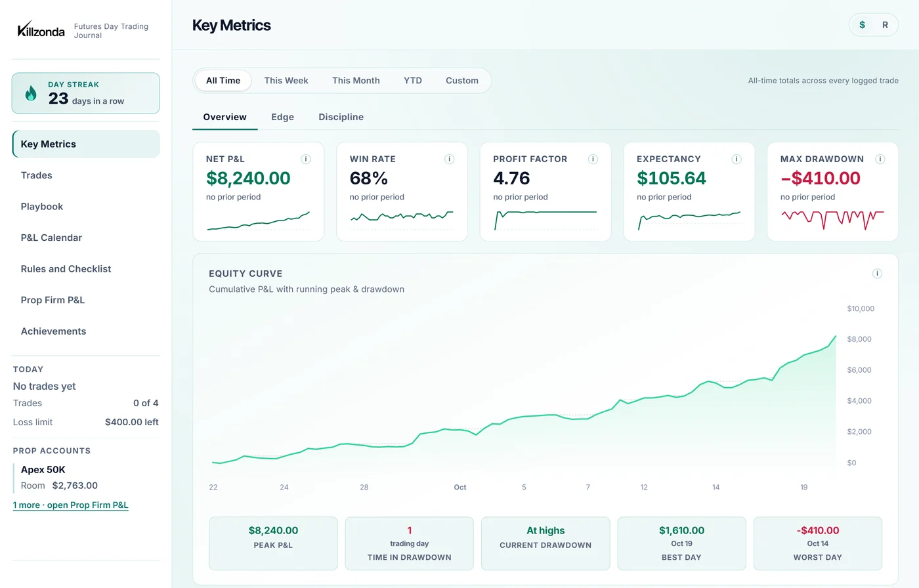Click the Peak P&L stat tile

273,543
